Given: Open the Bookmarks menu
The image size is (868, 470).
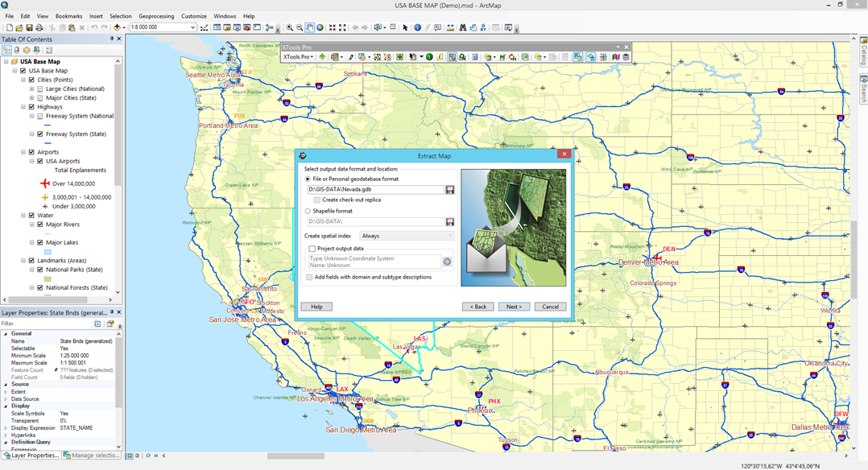Looking at the screenshot, I should point(68,16).
